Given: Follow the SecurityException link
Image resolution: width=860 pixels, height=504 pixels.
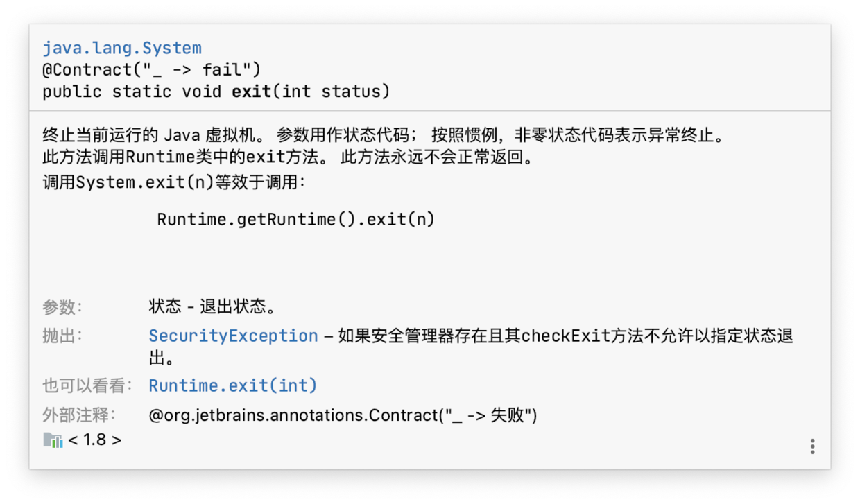Looking at the screenshot, I should coord(233,336).
